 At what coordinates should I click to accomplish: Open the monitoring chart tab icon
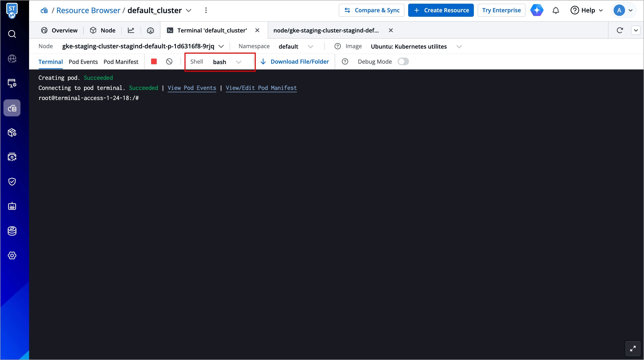(x=131, y=30)
